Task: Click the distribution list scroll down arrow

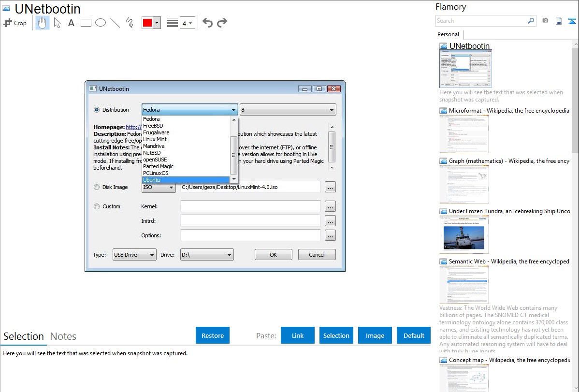Action: point(234,179)
